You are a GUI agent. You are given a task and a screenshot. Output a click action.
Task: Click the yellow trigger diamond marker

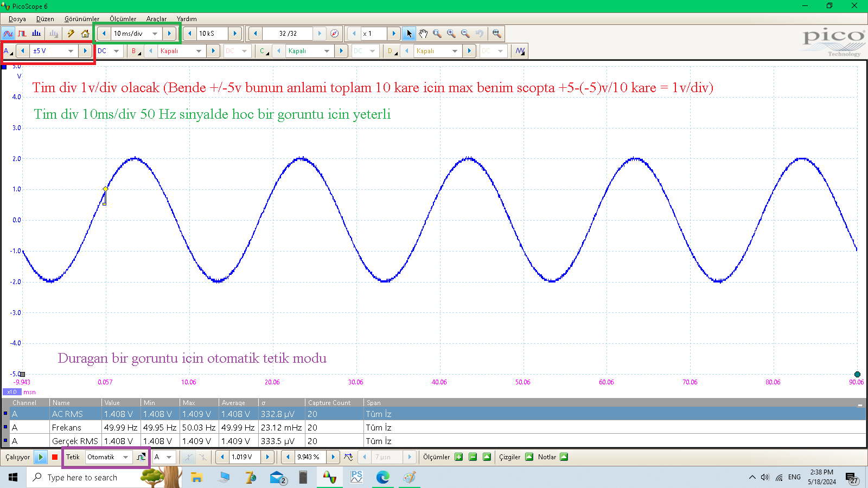[105, 189]
